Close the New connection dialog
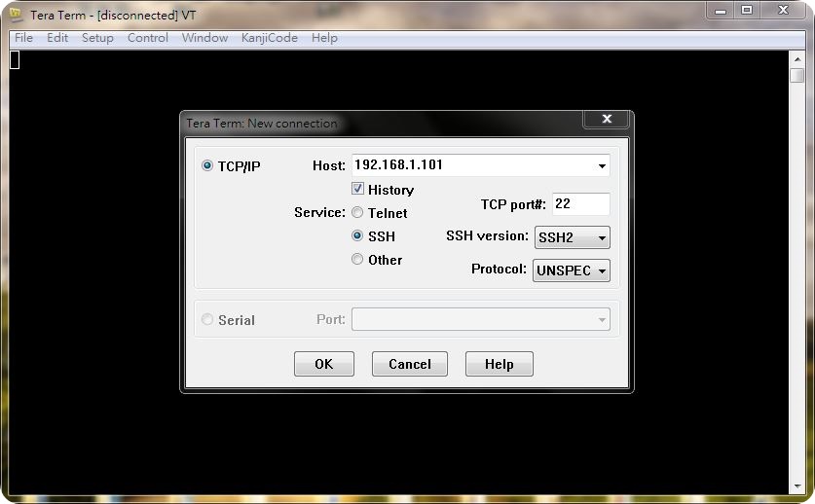The image size is (815, 504). 607,119
